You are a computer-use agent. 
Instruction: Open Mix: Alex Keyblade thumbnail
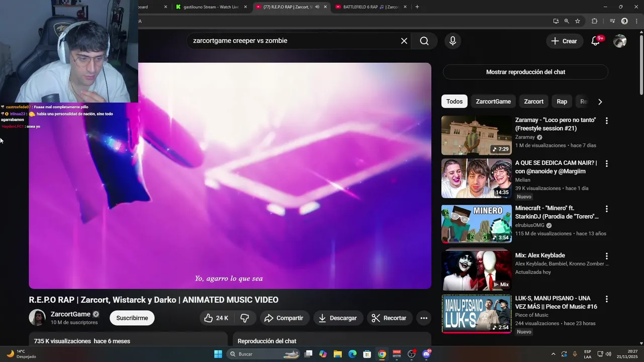(x=476, y=270)
